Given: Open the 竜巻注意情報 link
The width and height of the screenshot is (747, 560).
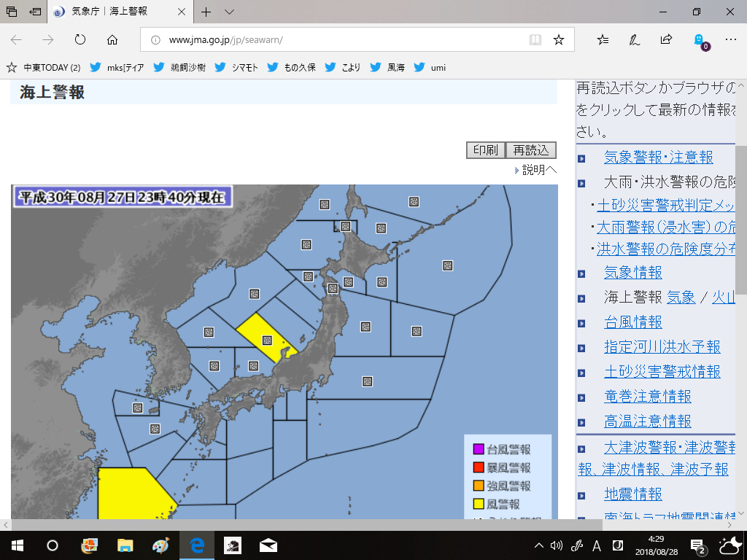Looking at the screenshot, I should 648,396.
